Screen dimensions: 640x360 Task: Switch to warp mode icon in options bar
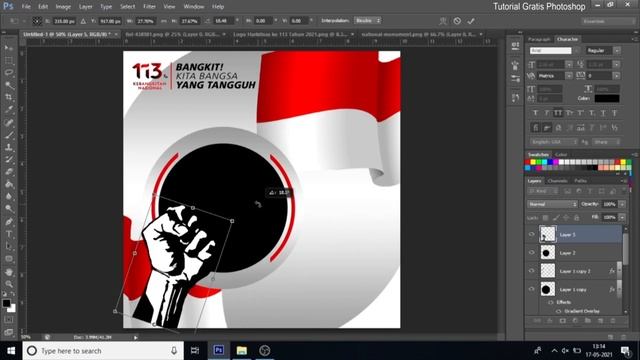coord(443,21)
